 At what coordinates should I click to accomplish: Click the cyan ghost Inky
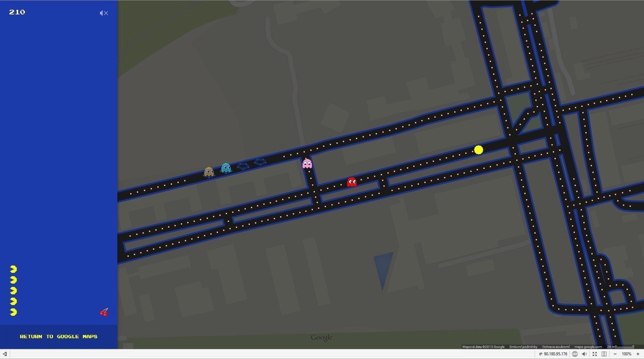(226, 168)
